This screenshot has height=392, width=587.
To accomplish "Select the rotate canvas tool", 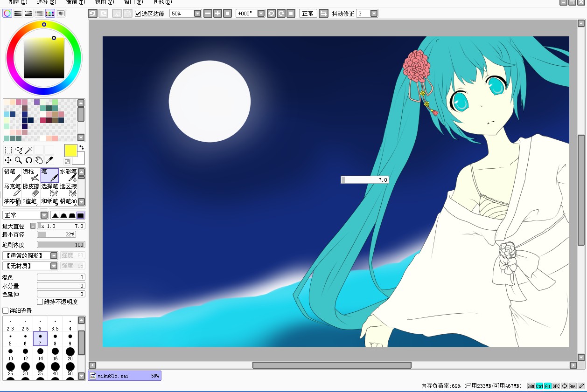I will click(x=29, y=160).
